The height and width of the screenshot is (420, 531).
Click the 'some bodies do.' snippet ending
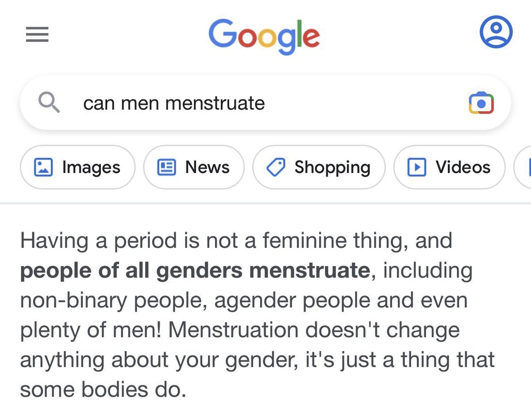[x=103, y=389]
